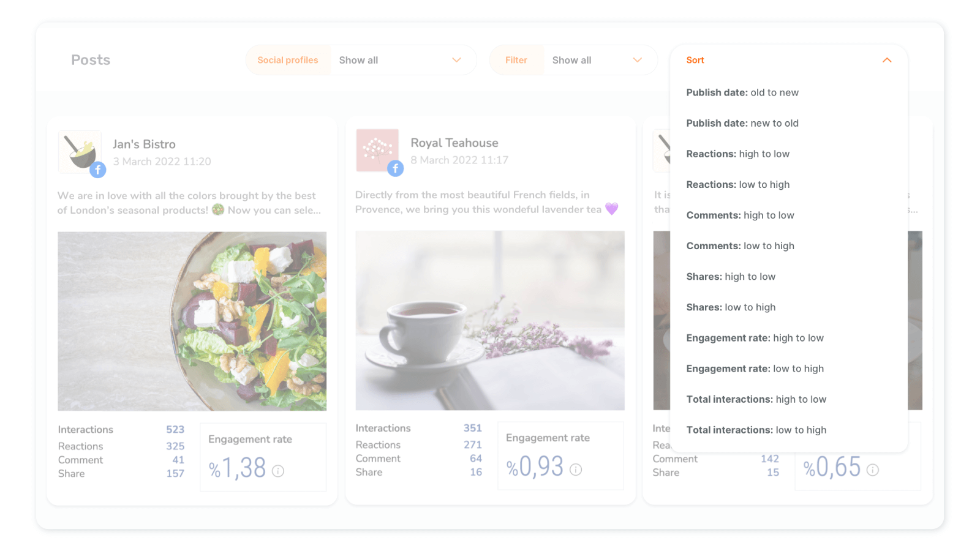
Task: Select Engagement rate: high to low
Action: pos(755,337)
